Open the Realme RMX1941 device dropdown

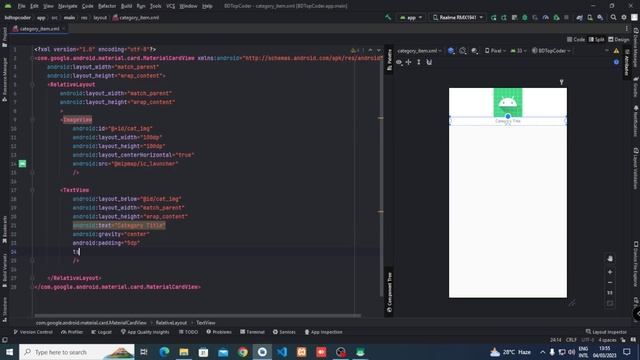click(x=458, y=18)
